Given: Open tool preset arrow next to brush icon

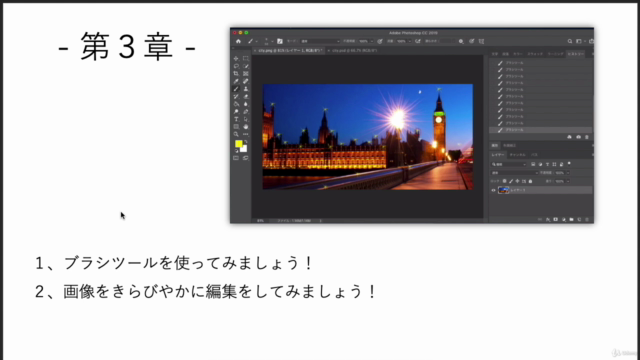Looking at the screenshot, I should (x=256, y=41).
